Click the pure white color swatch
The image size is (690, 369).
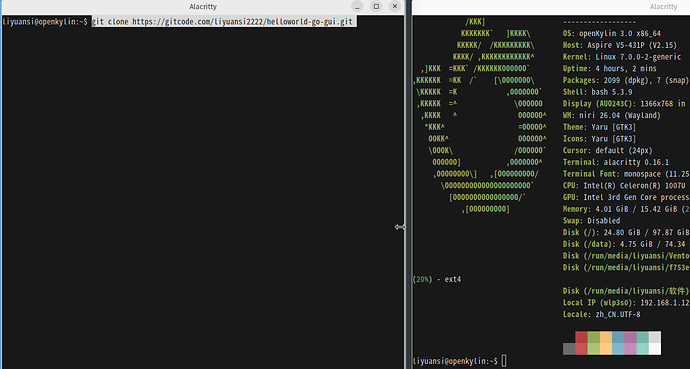click(655, 349)
